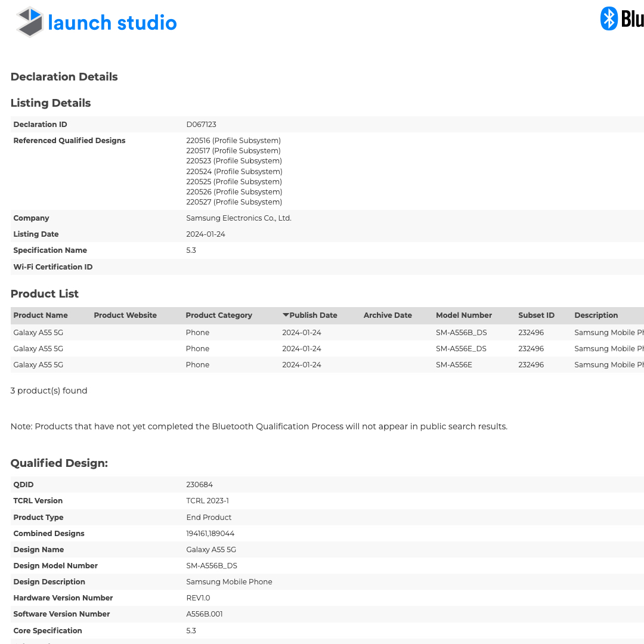Click the Product Website column header
The height and width of the screenshot is (644, 644).
(125, 315)
